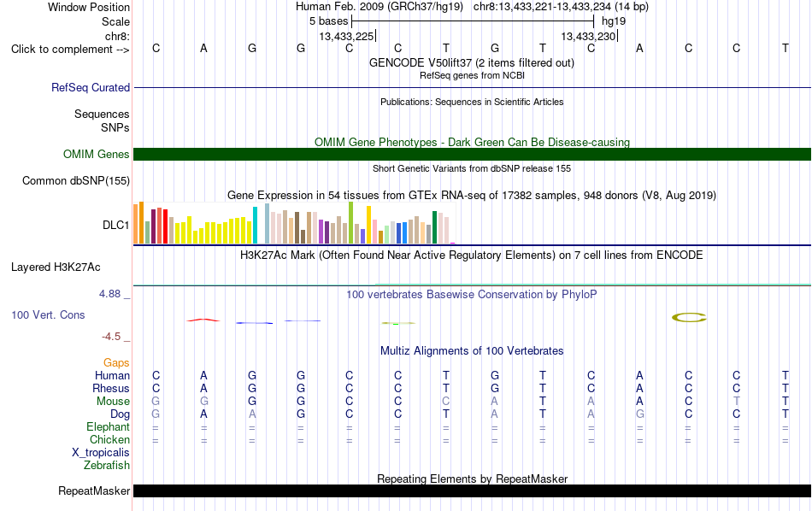Click the red PhyloP conservation arc
Viewport: 812px width, 511px height.
(203, 320)
